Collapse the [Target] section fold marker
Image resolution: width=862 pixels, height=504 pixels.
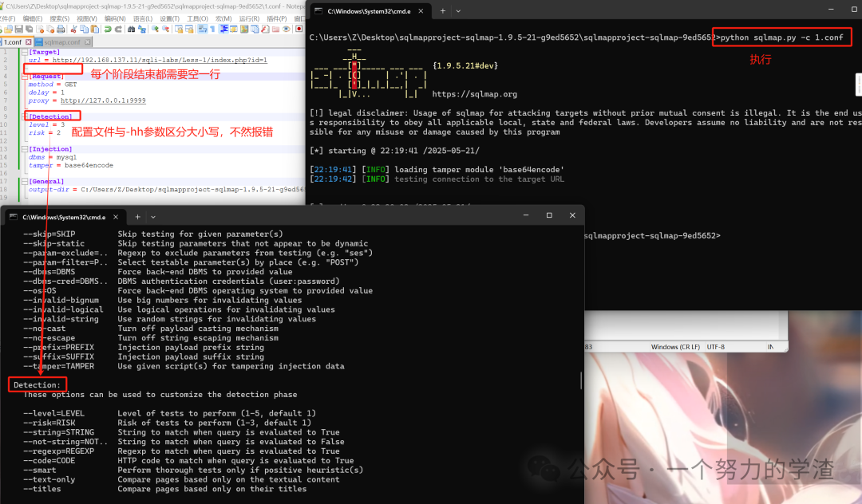point(25,52)
